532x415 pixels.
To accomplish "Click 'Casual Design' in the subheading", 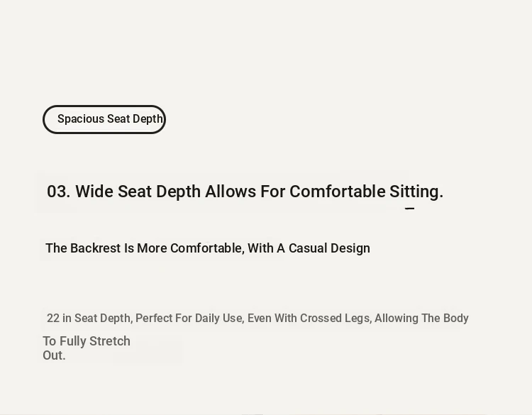I will [329, 248].
